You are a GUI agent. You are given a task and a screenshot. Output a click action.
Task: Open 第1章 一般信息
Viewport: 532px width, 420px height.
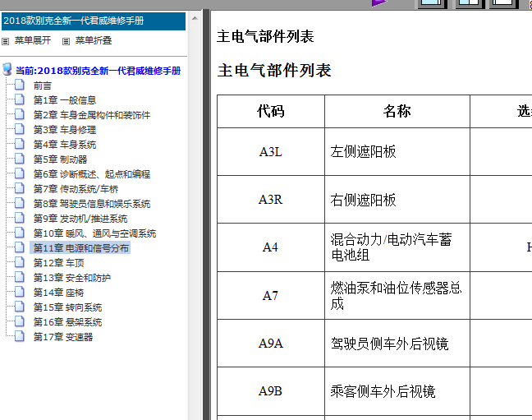point(65,100)
